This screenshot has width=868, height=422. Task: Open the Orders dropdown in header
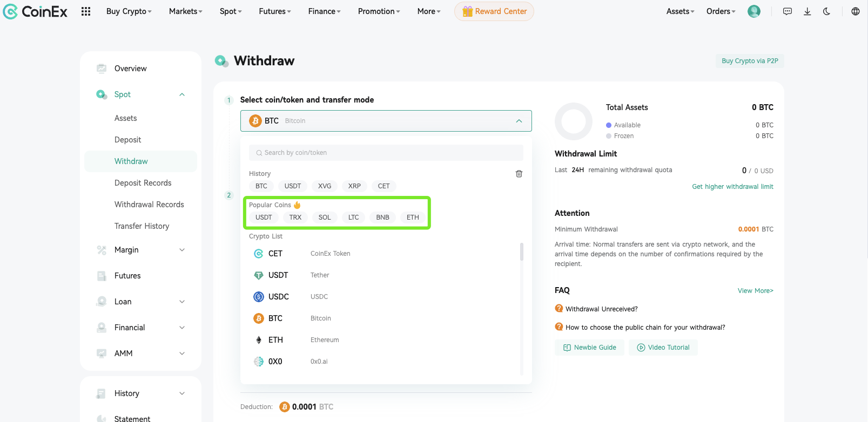pos(721,11)
